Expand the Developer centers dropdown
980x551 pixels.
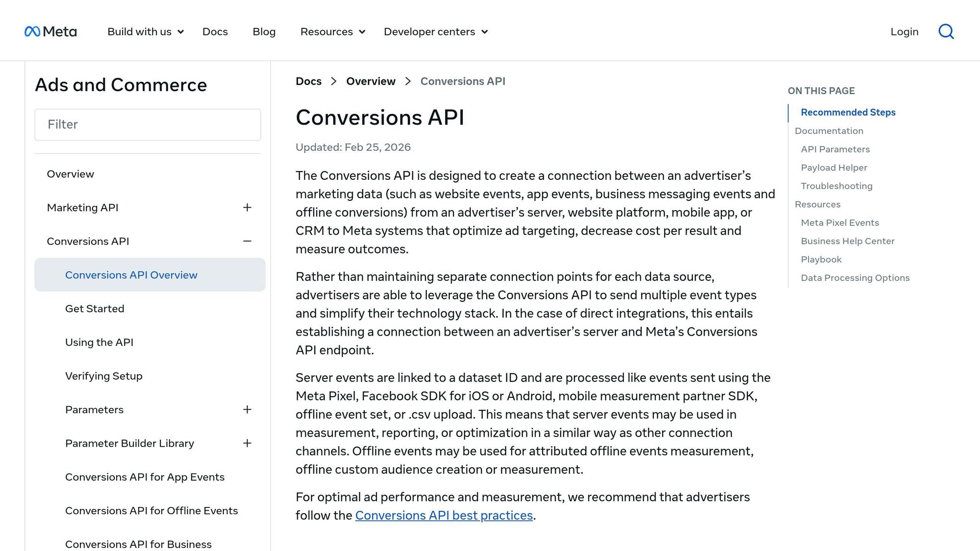tap(435, 32)
